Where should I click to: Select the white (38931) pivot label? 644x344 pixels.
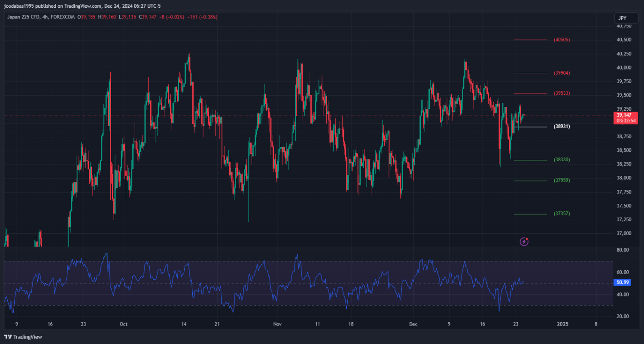(562, 127)
